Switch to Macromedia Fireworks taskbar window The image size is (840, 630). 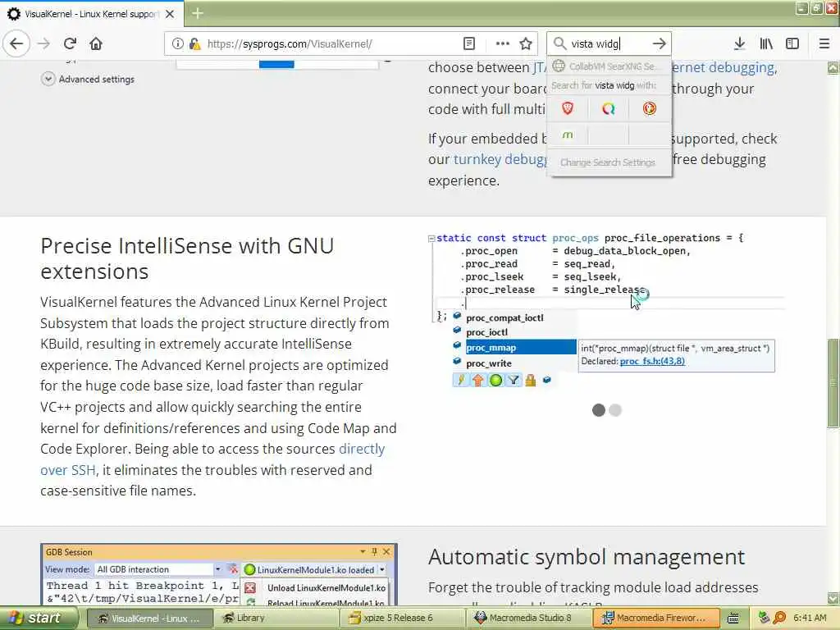656,619
